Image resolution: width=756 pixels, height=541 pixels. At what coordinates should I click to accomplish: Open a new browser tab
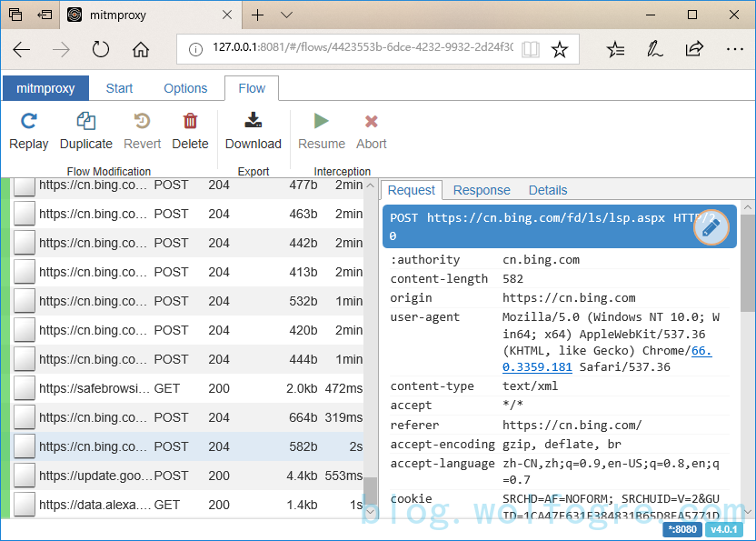coord(258,15)
